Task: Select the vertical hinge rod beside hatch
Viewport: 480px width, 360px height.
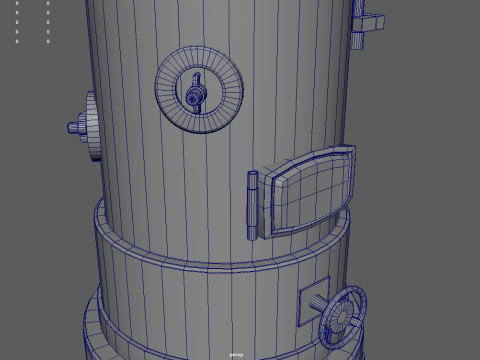Action: pyautogui.click(x=252, y=206)
